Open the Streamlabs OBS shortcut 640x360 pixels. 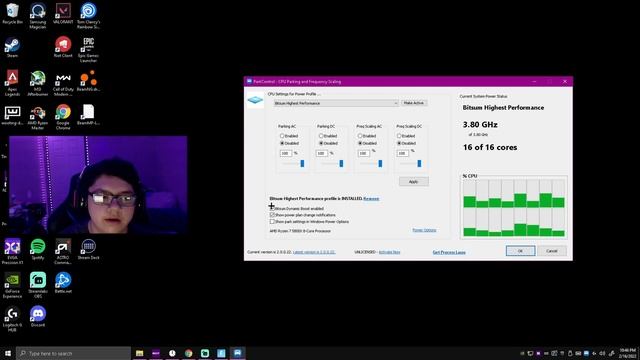(38, 286)
